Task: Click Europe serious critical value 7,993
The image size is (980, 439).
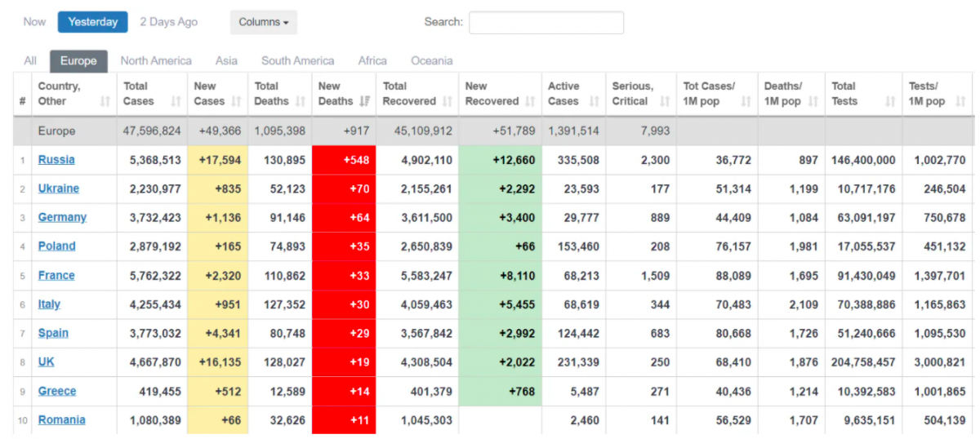Action: tap(655, 131)
